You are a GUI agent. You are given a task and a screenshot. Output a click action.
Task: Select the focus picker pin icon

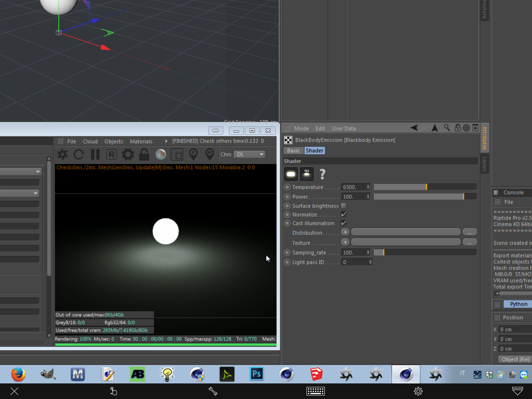coord(193,154)
